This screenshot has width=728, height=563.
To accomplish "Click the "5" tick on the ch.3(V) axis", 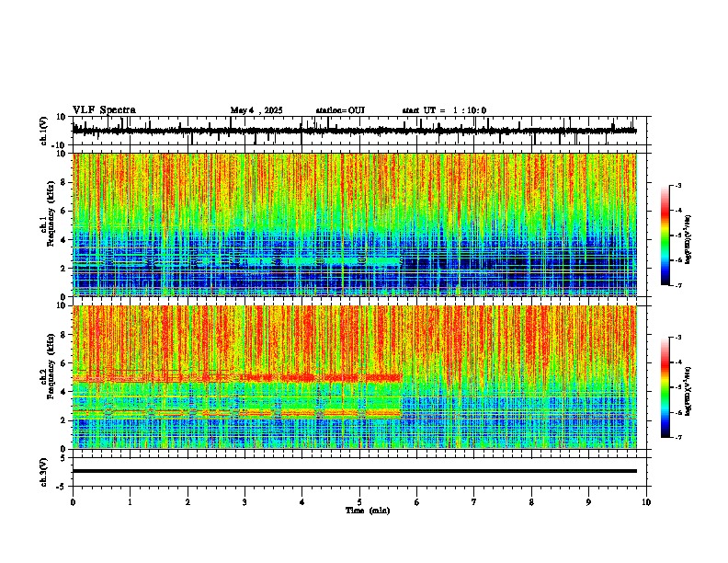I will 63,458.
